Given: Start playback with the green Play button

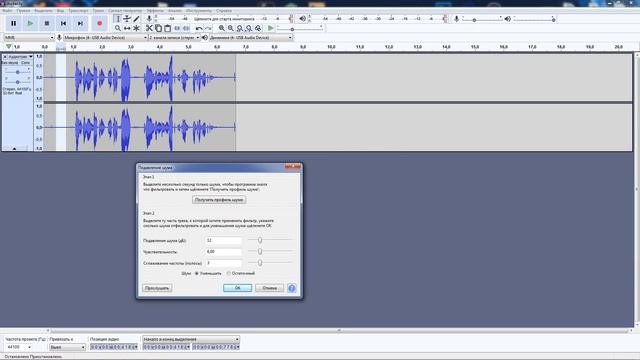Looking at the screenshot, I should [30, 23].
